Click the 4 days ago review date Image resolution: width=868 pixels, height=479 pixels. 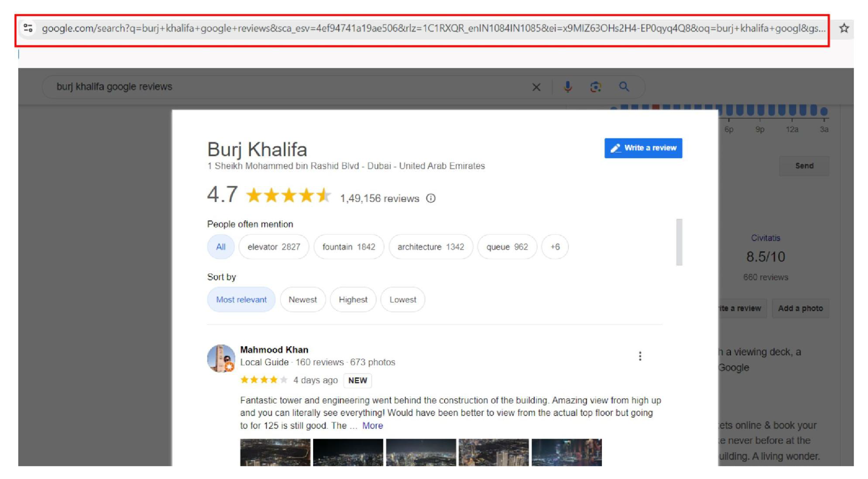click(315, 380)
